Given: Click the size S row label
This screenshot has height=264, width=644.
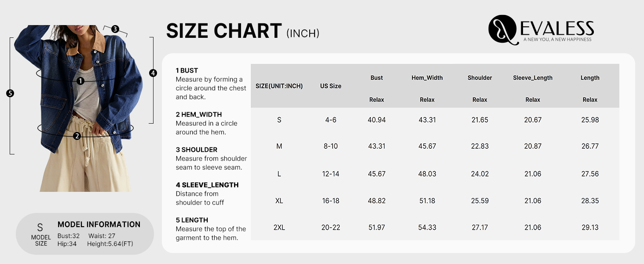Looking at the screenshot, I should (279, 120).
